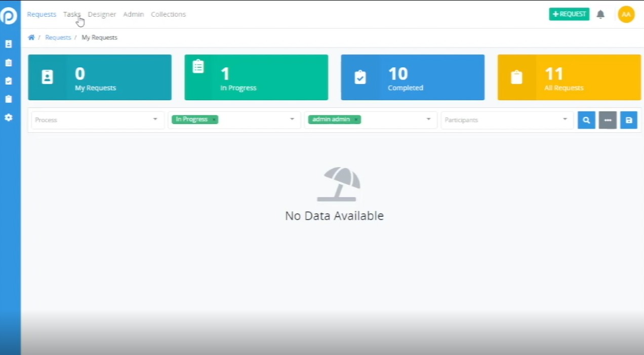The width and height of the screenshot is (644, 355).
Task: Click the AA user avatar
Action: [626, 15]
